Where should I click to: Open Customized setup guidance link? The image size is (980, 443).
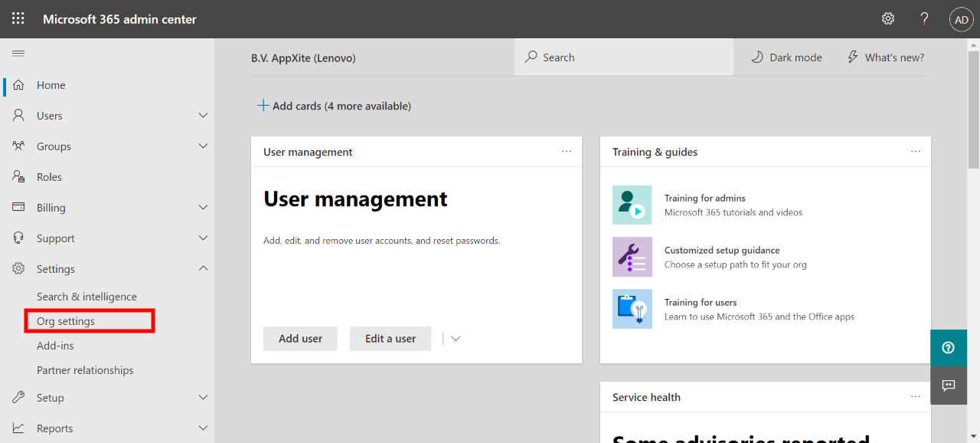click(722, 250)
